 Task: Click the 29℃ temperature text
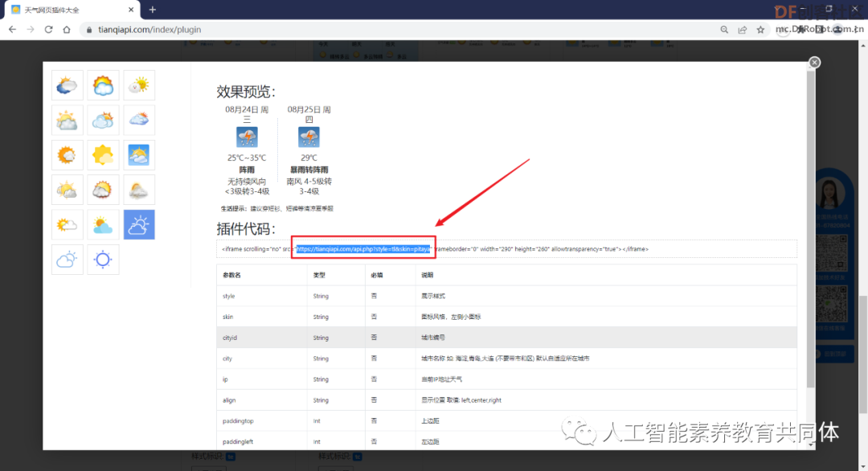[309, 158]
